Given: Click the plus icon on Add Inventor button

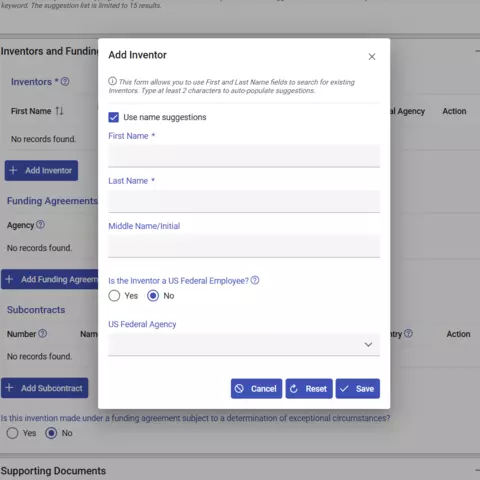Looking at the screenshot, I should point(13,170).
